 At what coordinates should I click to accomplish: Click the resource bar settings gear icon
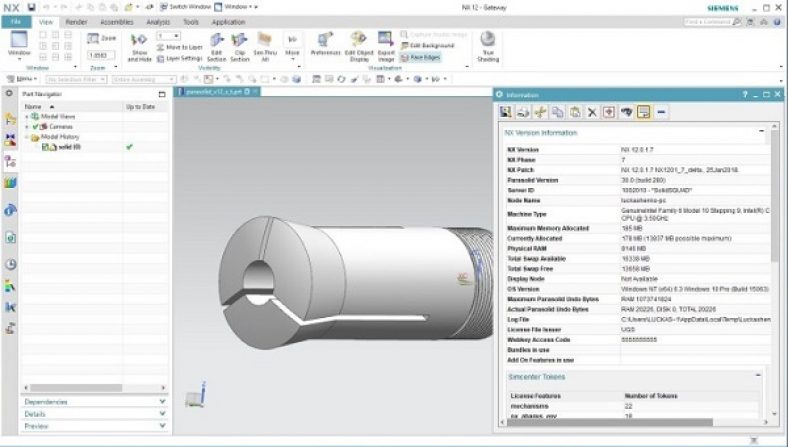(9, 94)
